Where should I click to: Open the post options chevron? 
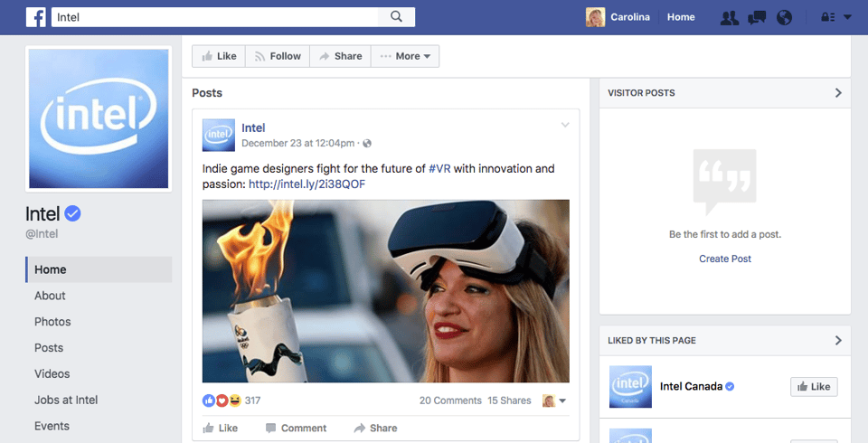pos(564,125)
